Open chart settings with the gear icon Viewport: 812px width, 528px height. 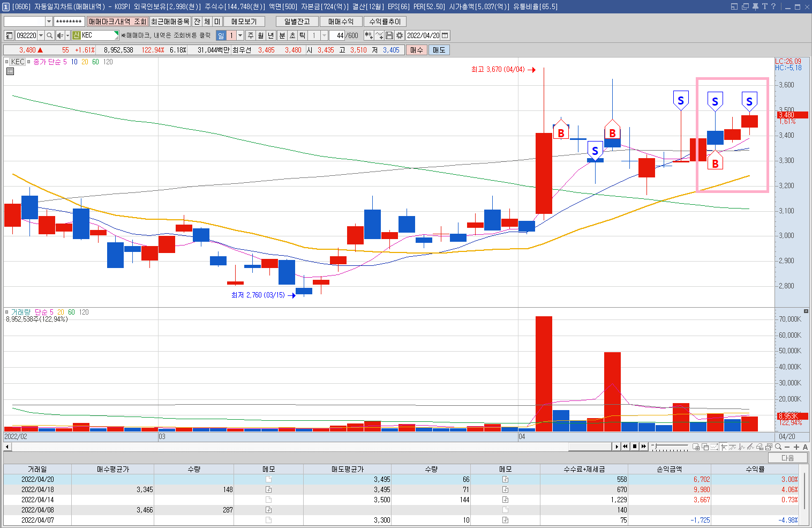[x=400, y=35]
